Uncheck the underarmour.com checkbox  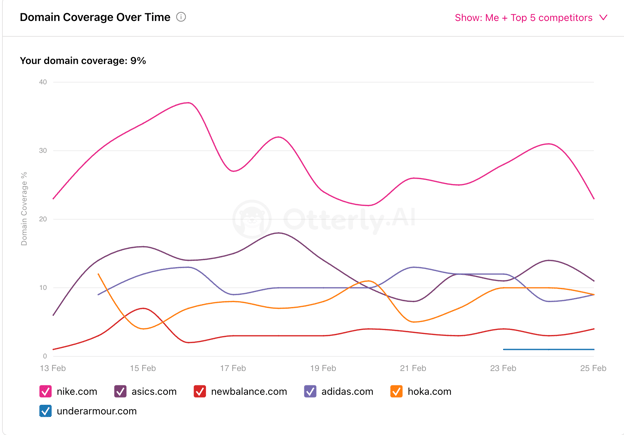point(46,411)
